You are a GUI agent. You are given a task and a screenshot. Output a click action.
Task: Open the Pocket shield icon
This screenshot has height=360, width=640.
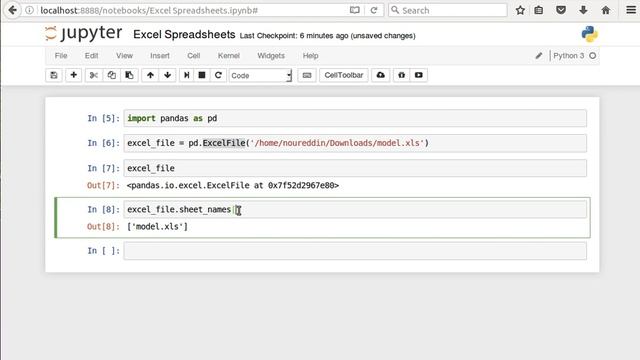click(x=561, y=10)
